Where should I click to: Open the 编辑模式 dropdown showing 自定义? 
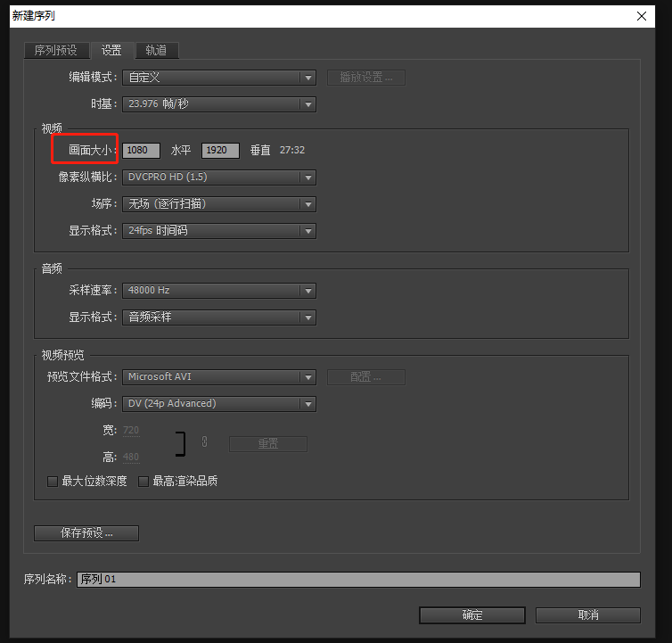click(x=219, y=78)
